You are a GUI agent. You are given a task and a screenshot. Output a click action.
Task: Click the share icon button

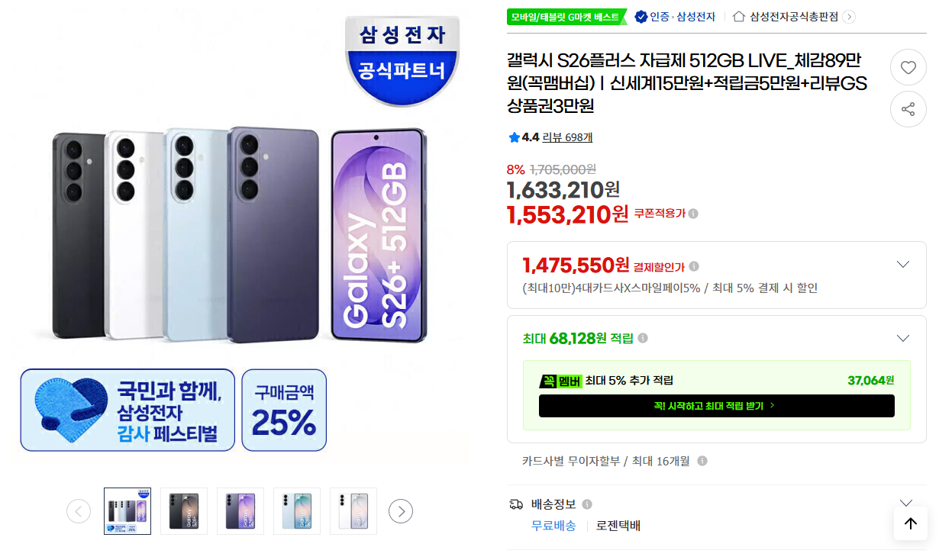coord(908,109)
